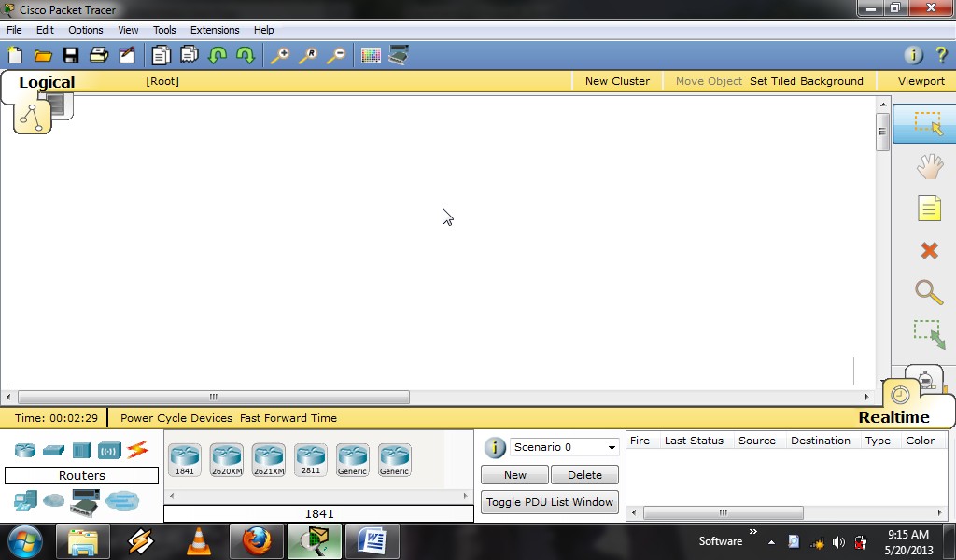Click the Last Status column header
Image resolution: width=956 pixels, height=560 pixels.
[694, 441]
